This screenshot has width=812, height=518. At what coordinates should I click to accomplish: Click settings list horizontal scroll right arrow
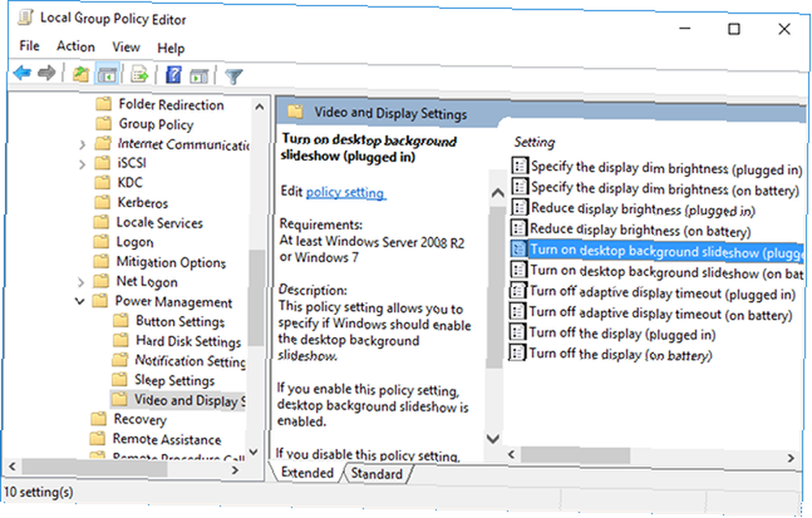791,458
